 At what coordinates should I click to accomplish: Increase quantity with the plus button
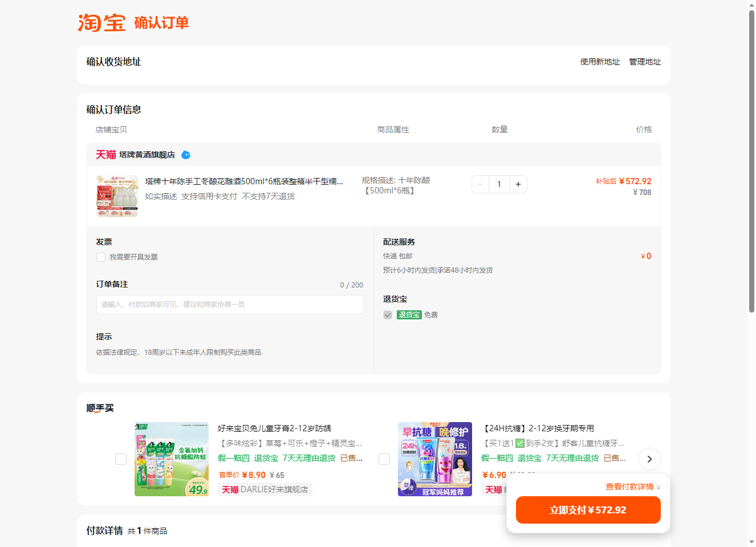coord(518,184)
